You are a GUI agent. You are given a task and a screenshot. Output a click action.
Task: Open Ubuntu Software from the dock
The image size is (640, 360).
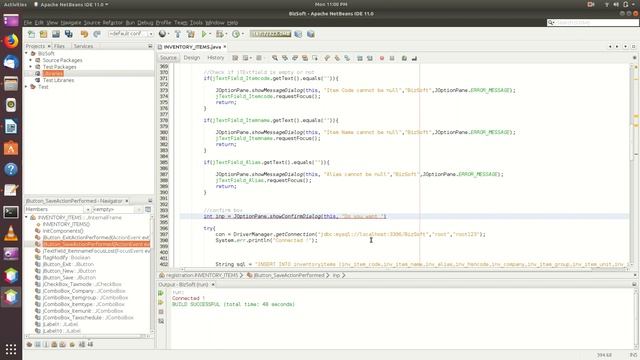coord(11,148)
